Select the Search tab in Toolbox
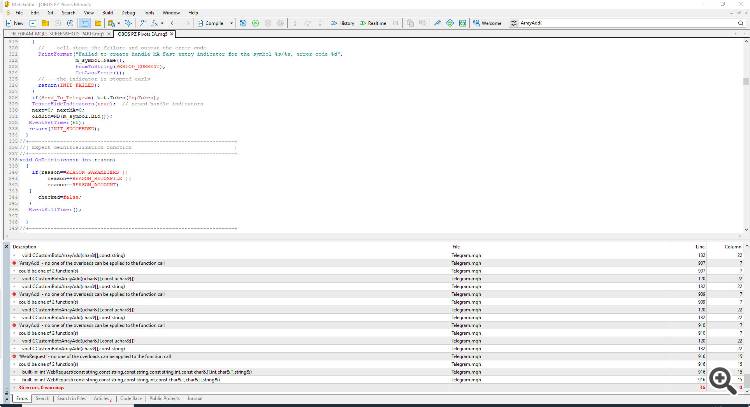 point(42,398)
